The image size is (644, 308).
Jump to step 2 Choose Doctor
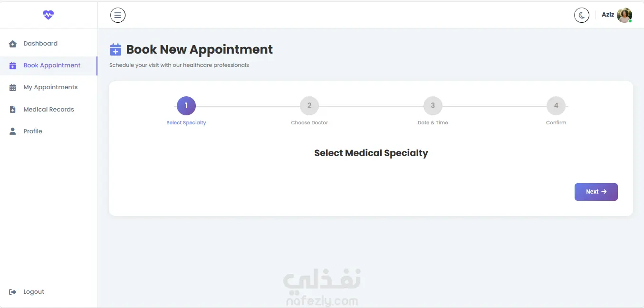coord(309,106)
